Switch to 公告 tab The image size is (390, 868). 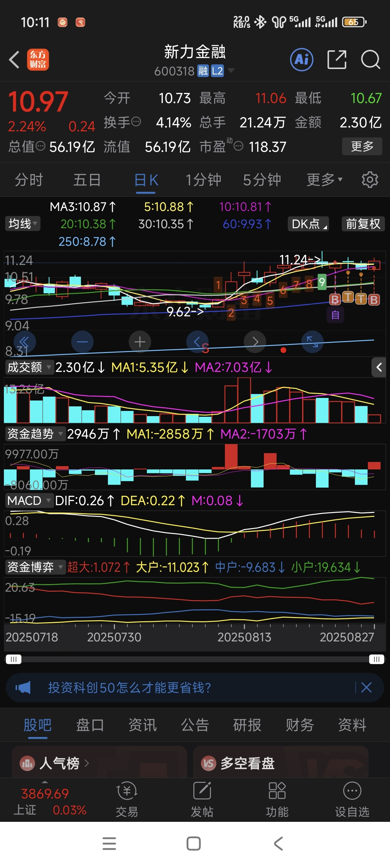(x=195, y=725)
